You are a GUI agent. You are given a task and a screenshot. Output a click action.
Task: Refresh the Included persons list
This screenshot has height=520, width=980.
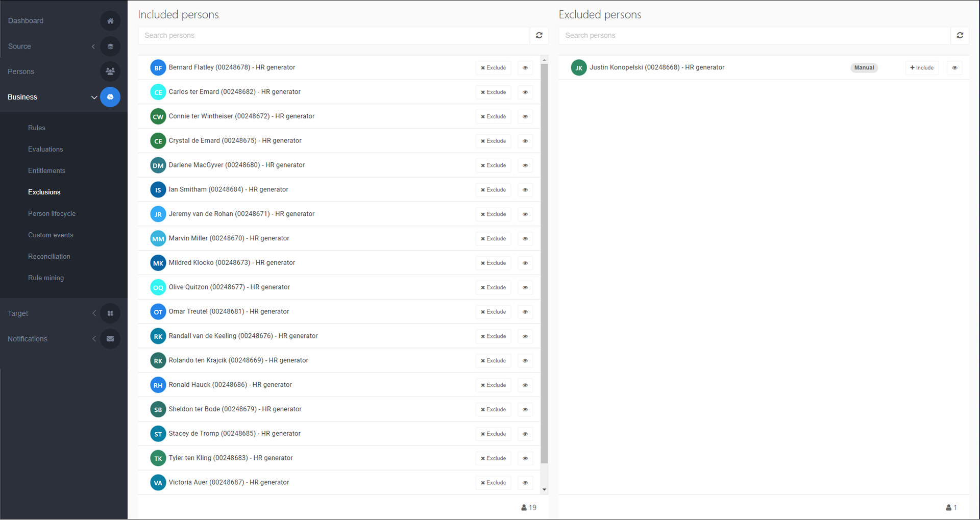point(539,35)
